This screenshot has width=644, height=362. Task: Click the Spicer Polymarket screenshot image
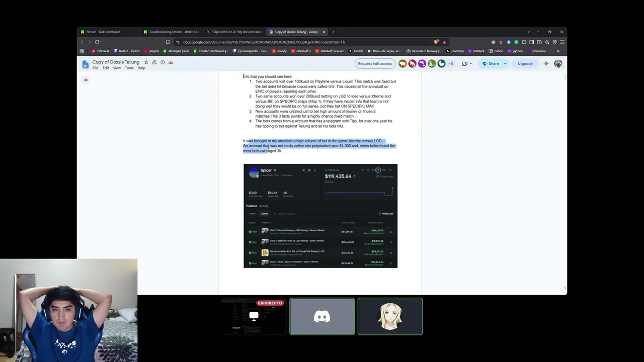point(320,216)
